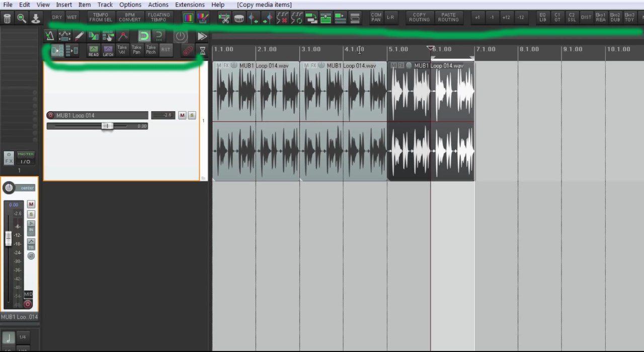Open the Track menu

click(105, 5)
